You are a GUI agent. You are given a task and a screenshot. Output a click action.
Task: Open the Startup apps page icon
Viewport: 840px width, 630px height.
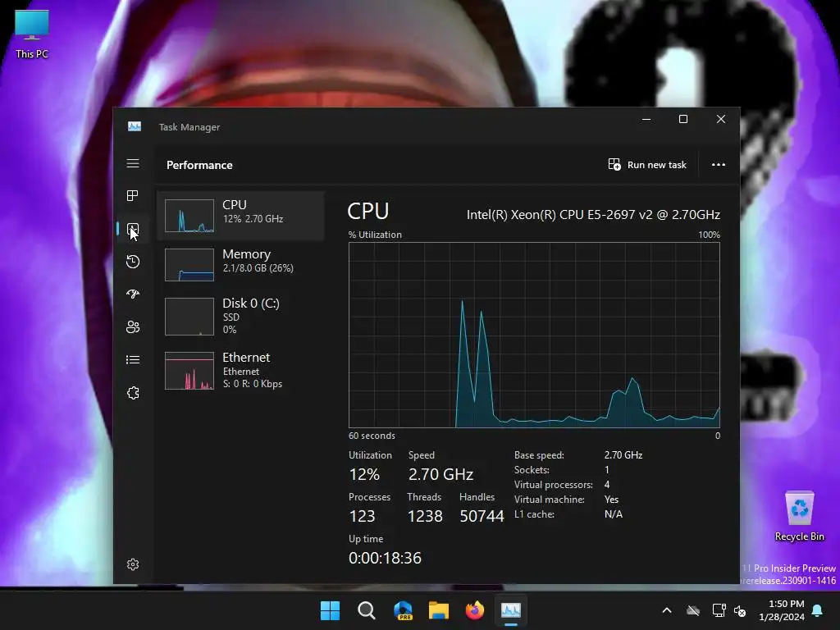[133, 294]
